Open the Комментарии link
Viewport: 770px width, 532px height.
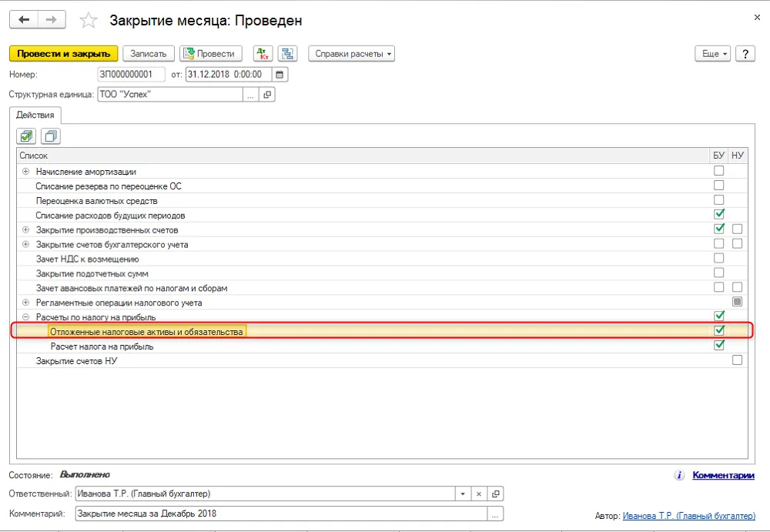click(723, 475)
